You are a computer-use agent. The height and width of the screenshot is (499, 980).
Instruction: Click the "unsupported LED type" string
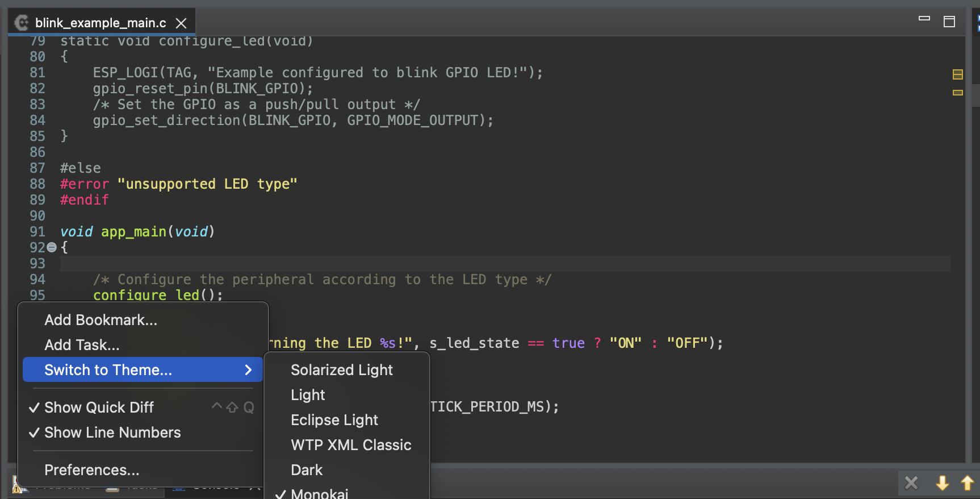click(x=207, y=184)
